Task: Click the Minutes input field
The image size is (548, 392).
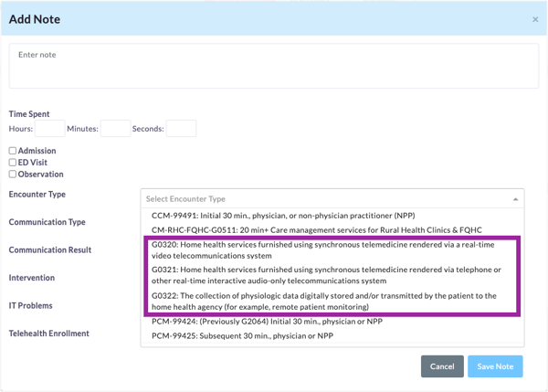Action: tap(115, 129)
